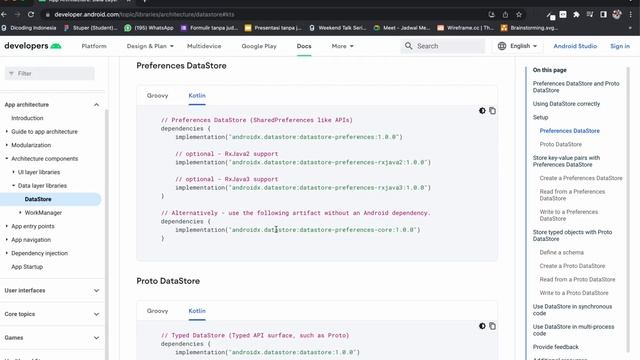The height and width of the screenshot is (360, 640).
Task: Open the Google Play nav item
Action: (x=259, y=46)
